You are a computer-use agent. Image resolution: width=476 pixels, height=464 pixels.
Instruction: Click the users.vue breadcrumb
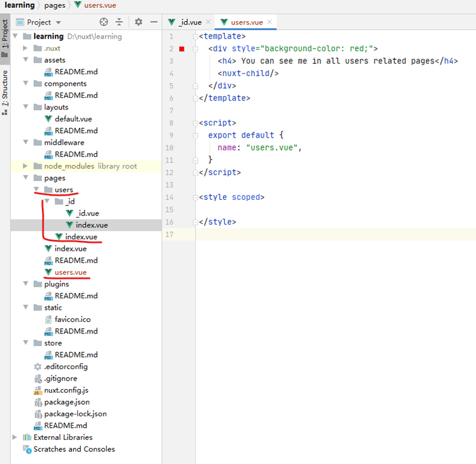click(x=95, y=5)
